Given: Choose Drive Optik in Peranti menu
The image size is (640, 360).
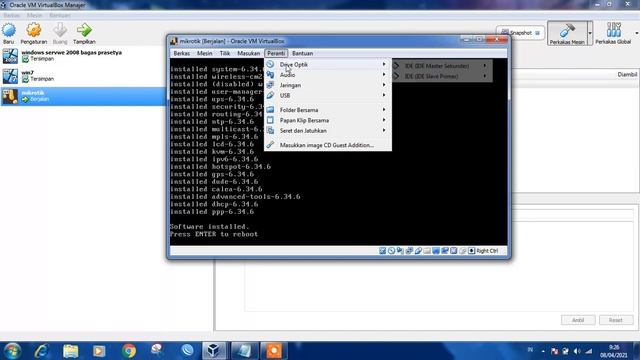Looking at the screenshot, I should tap(328, 64).
